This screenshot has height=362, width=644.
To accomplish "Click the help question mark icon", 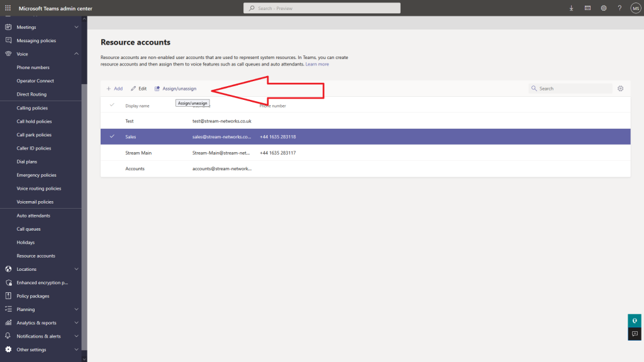I will click(619, 8).
